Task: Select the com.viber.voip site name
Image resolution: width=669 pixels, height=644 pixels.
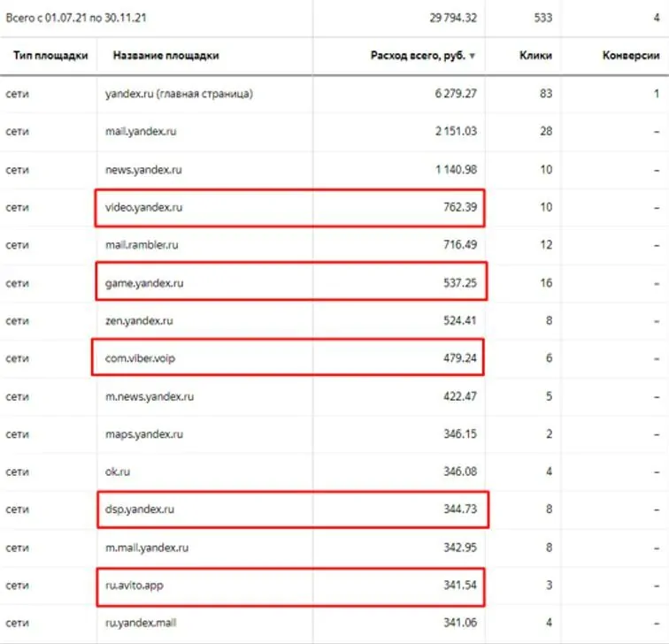Action: [140, 358]
